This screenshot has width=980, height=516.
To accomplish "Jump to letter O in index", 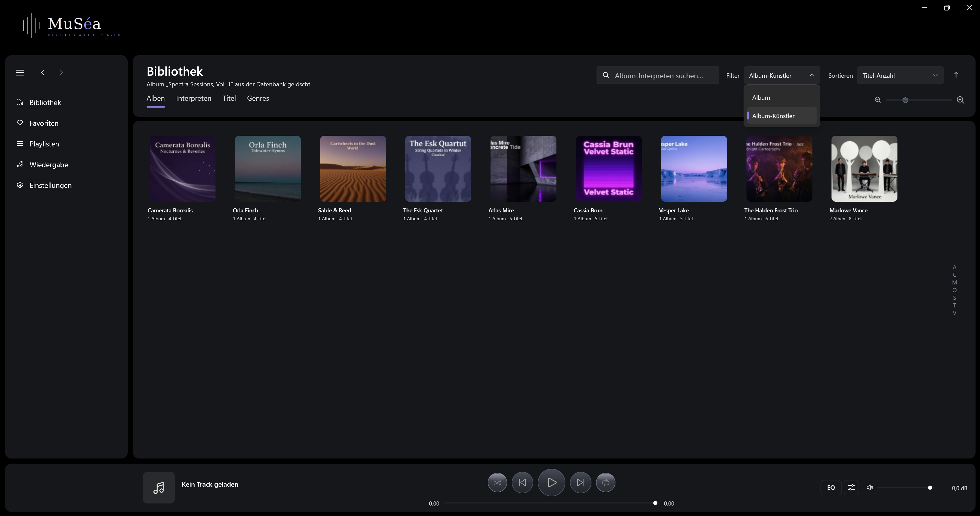I will pyautogui.click(x=954, y=290).
